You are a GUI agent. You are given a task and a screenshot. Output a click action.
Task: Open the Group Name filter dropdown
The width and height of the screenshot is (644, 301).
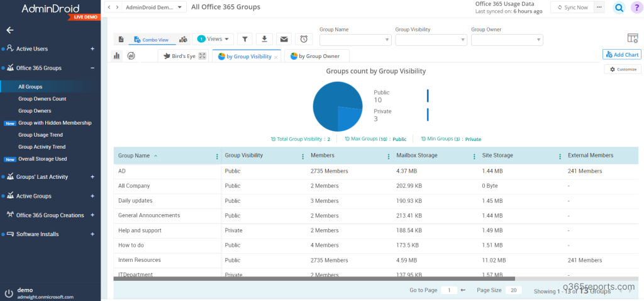(x=355, y=40)
